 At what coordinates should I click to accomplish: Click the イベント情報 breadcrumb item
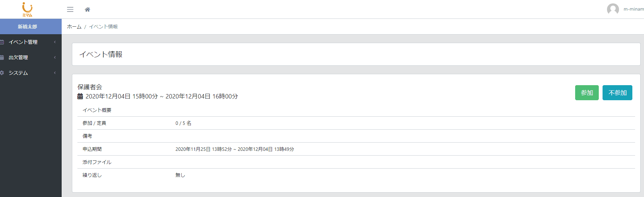[x=103, y=27]
